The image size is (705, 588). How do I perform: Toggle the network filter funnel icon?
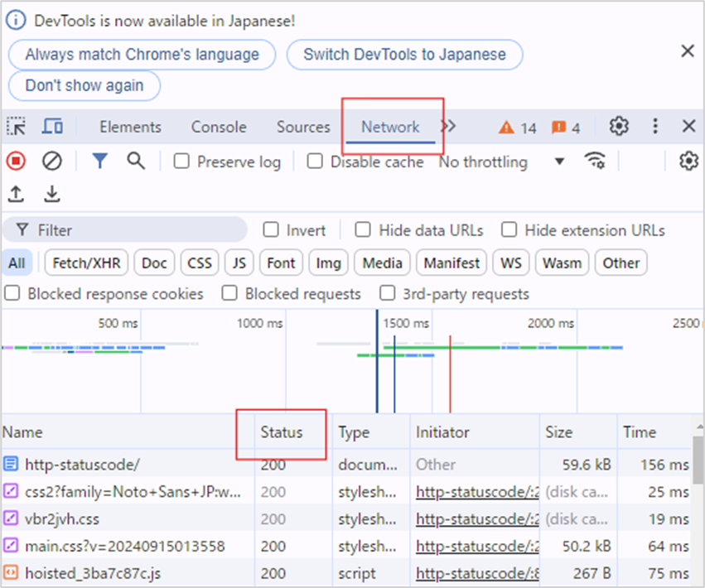[x=99, y=161]
